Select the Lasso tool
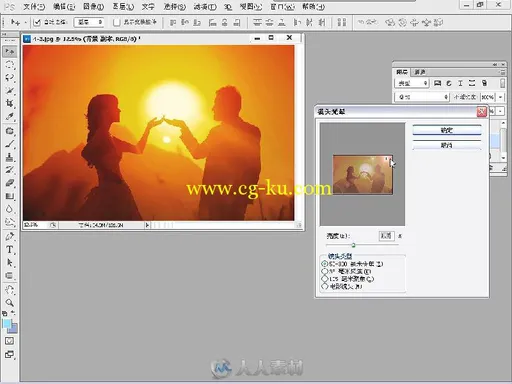Viewport: 512px width, 384px height. pyautogui.click(x=9, y=77)
